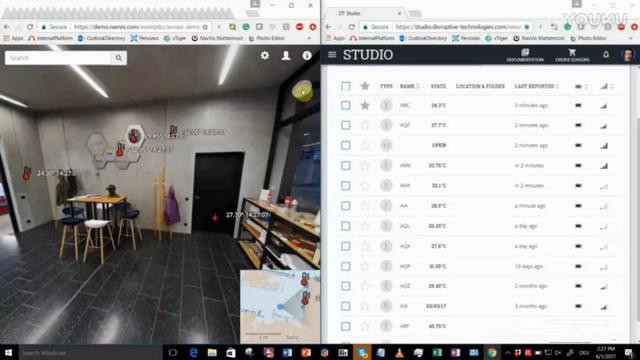The image size is (640, 360).
Task: Open the user account icon in NavVis viewer
Action: tap(286, 55)
